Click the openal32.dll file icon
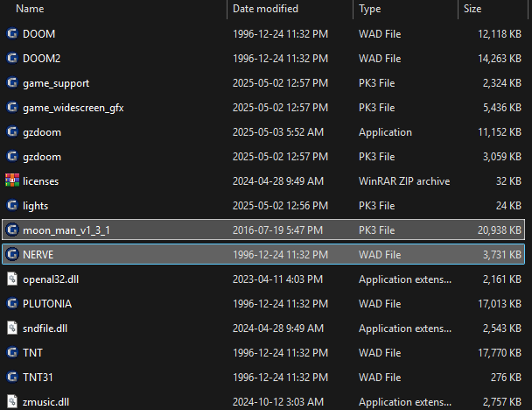Screen dimensions: 532x410 click(x=12, y=279)
